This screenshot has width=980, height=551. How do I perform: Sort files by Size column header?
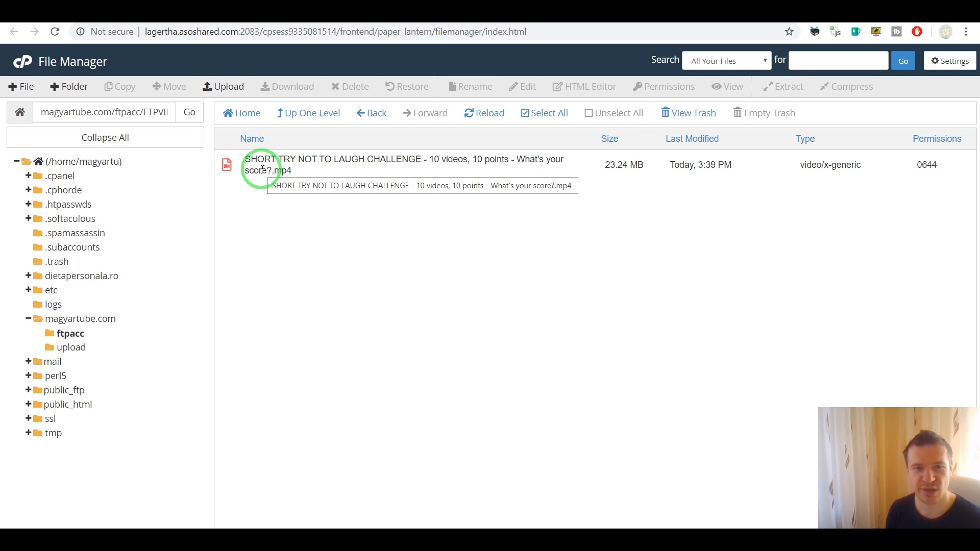pyautogui.click(x=609, y=139)
